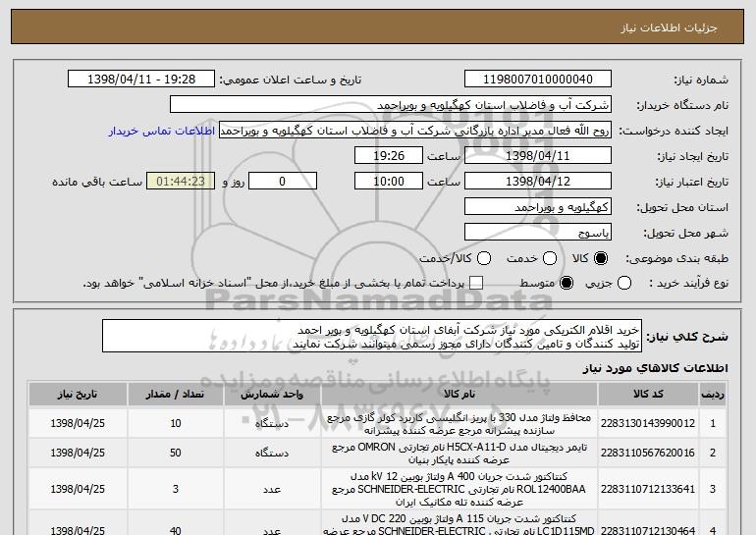Click item code 2283110712133641
Image resolution: width=756 pixels, height=535 pixels.
tap(648, 489)
